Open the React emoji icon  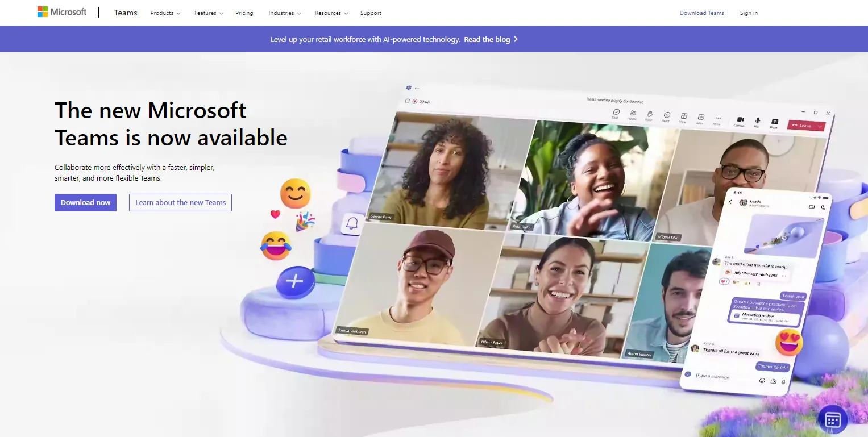point(667,116)
